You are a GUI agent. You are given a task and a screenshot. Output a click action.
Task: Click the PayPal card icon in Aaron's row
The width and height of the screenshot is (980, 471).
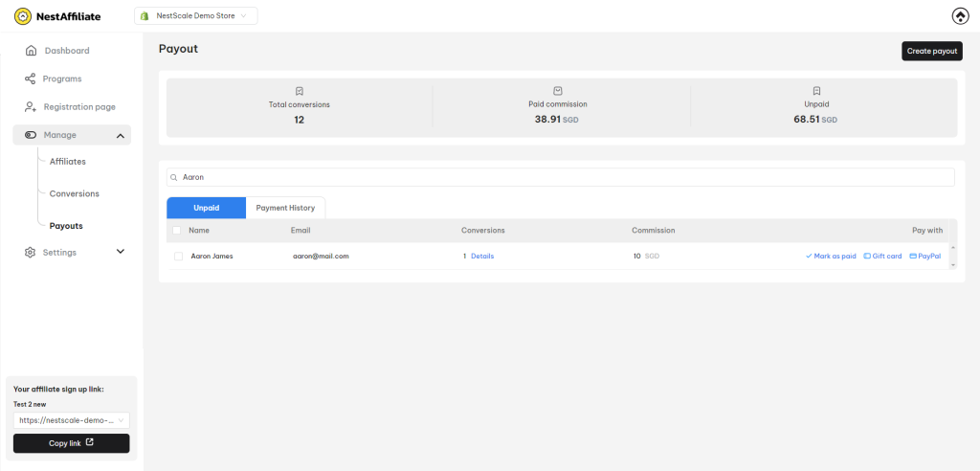[x=913, y=256]
